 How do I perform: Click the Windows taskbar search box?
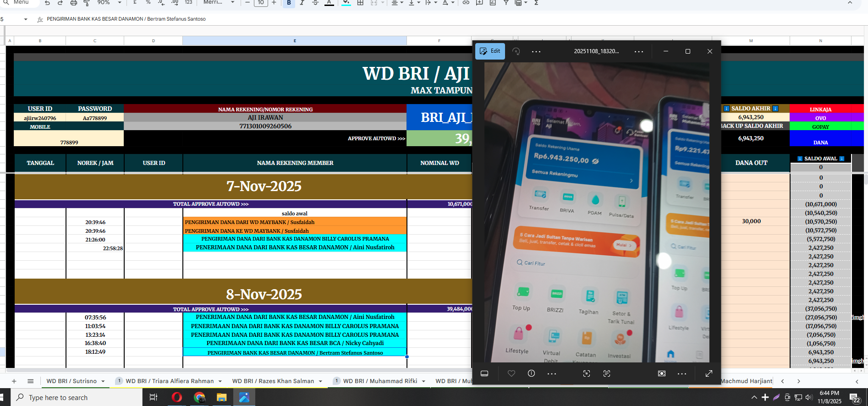click(x=77, y=397)
